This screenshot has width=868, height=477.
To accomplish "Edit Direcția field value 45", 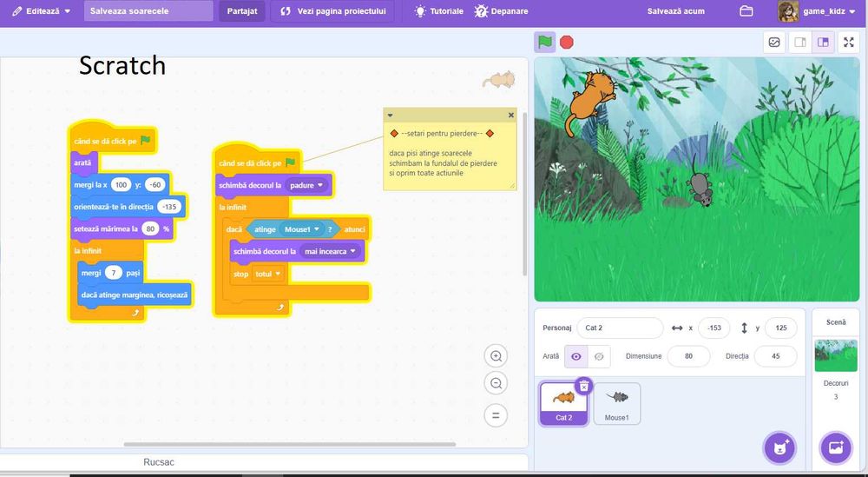I will pyautogui.click(x=775, y=356).
